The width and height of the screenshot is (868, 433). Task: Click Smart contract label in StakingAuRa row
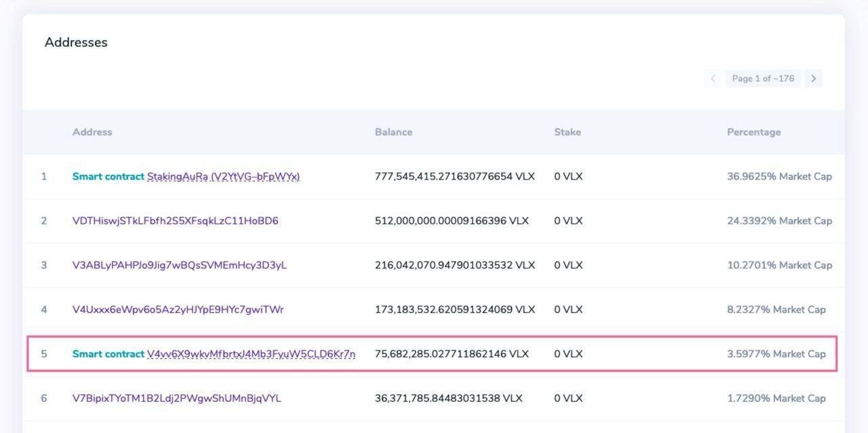pos(108,177)
